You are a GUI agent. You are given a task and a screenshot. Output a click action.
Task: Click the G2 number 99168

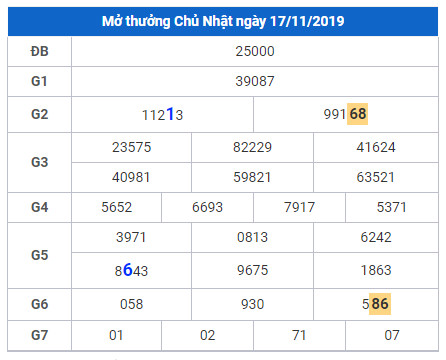(x=346, y=114)
